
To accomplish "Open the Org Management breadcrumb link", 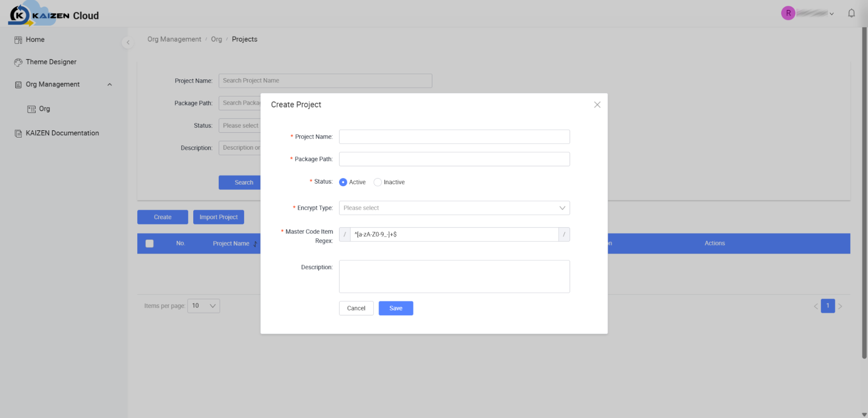I will (x=174, y=39).
